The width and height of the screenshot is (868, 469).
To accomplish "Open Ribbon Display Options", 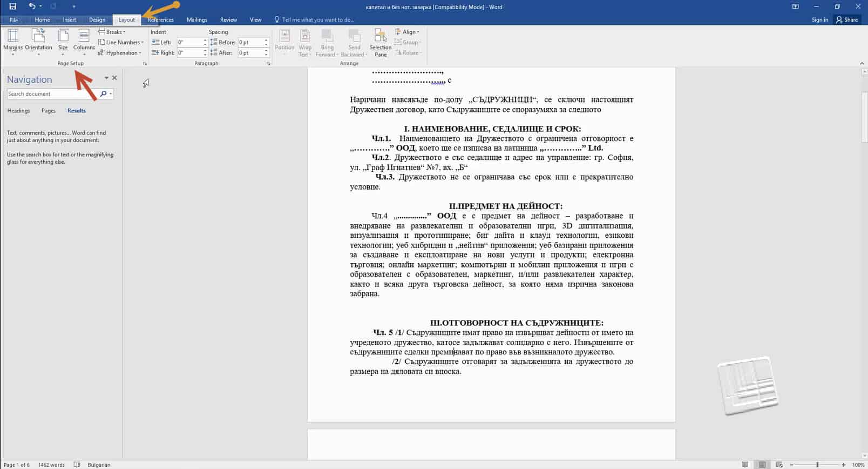I will [x=795, y=6].
